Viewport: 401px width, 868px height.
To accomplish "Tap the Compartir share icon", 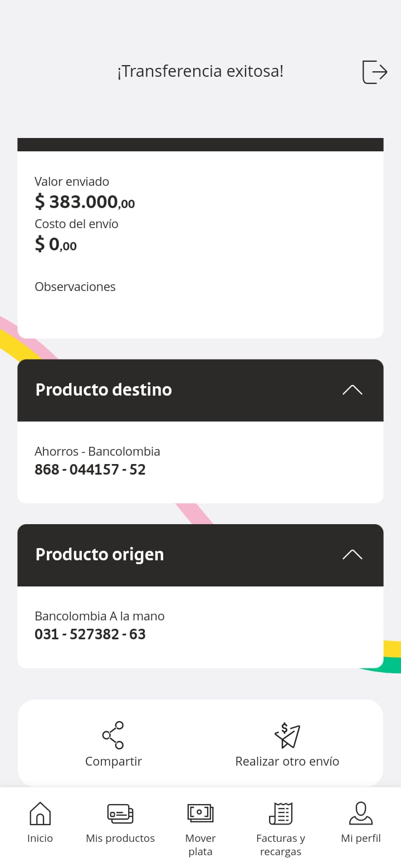I will 113,735.
